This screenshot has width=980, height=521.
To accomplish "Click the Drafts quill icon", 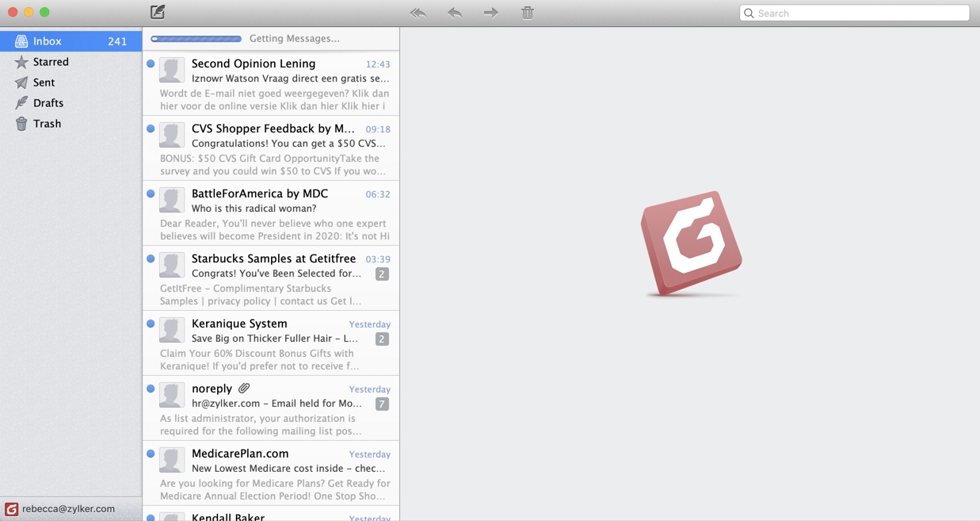I will pyautogui.click(x=21, y=103).
